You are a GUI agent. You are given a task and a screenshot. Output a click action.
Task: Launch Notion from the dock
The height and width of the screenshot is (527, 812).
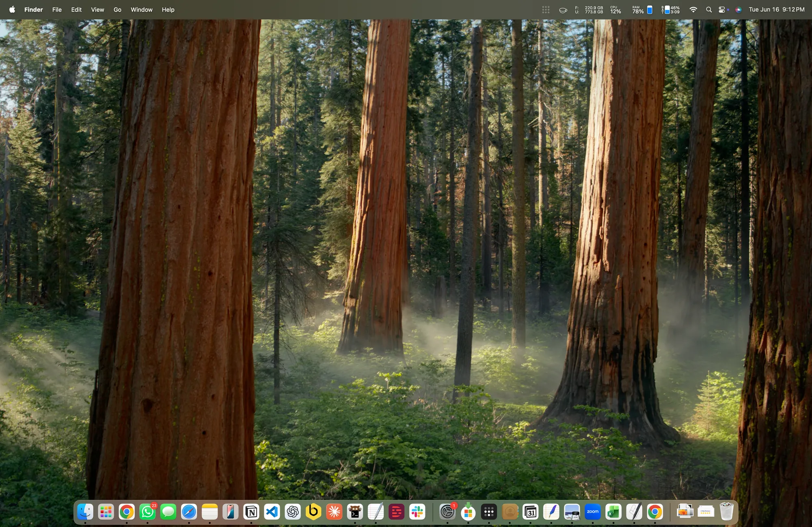pyautogui.click(x=251, y=512)
